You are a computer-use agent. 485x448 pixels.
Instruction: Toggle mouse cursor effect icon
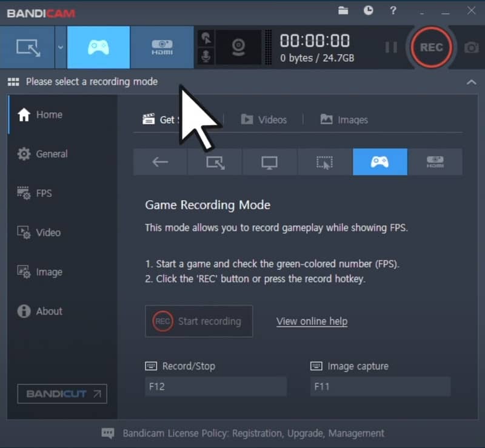click(x=206, y=38)
